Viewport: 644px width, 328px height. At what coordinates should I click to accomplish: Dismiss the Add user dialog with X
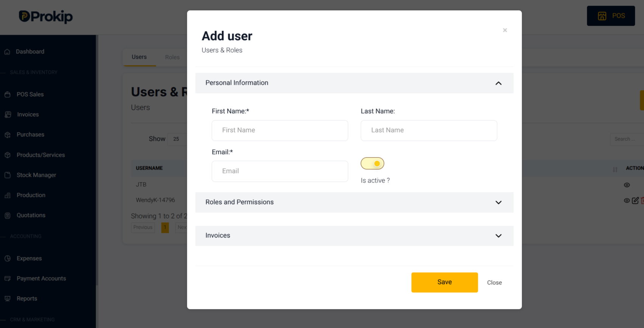click(x=505, y=30)
